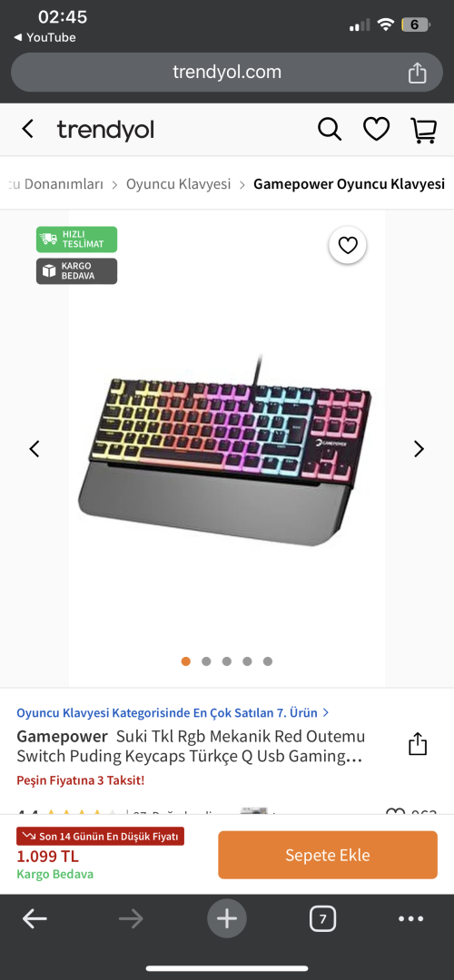The width and height of the screenshot is (454, 980).
Task: Show the previous product image arrow
Action: coord(35,449)
